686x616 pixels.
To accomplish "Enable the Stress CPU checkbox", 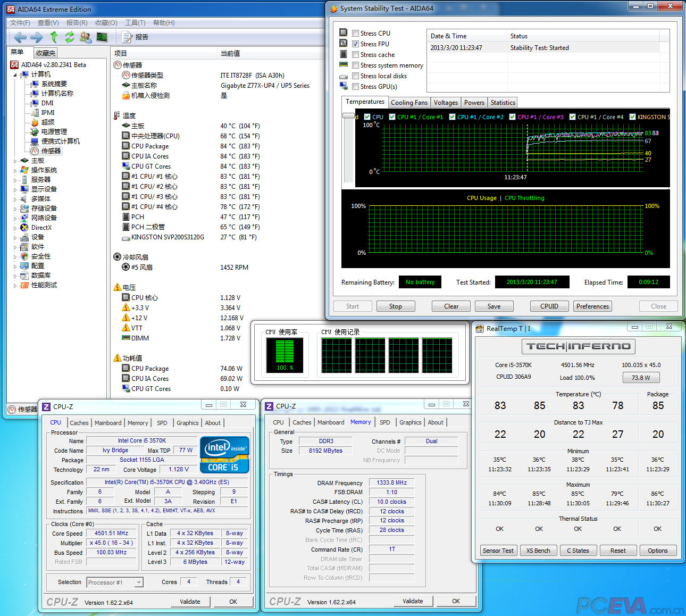I will [356, 34].
